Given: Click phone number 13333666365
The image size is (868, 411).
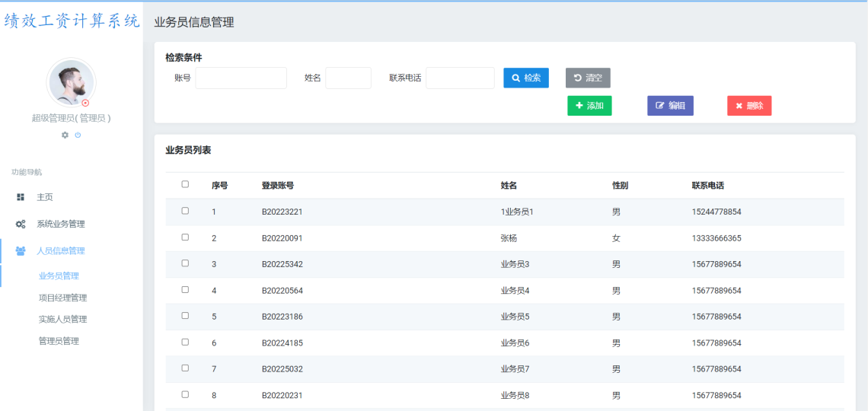Looking at the screenshot, I should 716,238.
